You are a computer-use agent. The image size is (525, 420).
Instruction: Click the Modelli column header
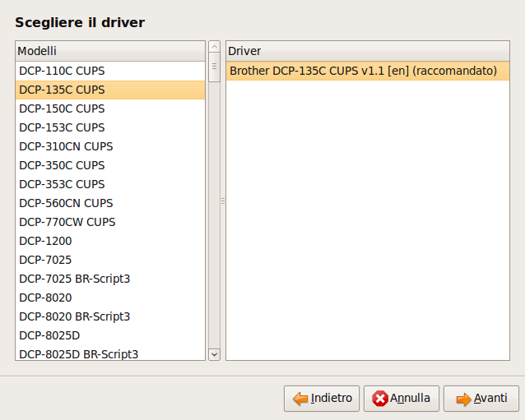(110, 51)
